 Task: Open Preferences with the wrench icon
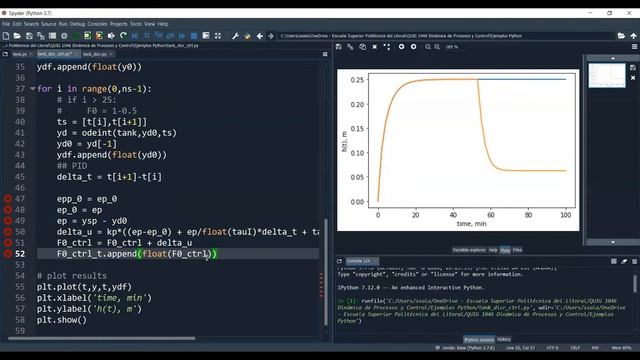236,36
